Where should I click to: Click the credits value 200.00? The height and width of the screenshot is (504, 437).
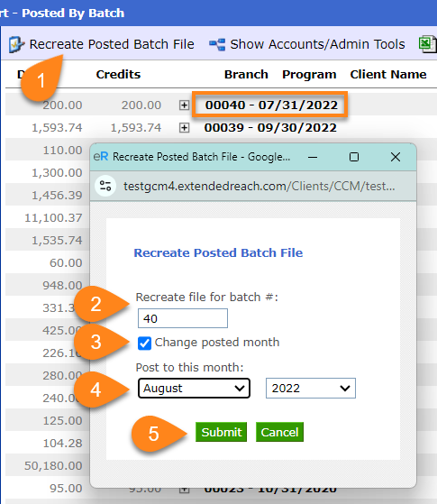[x=141, y=105]
